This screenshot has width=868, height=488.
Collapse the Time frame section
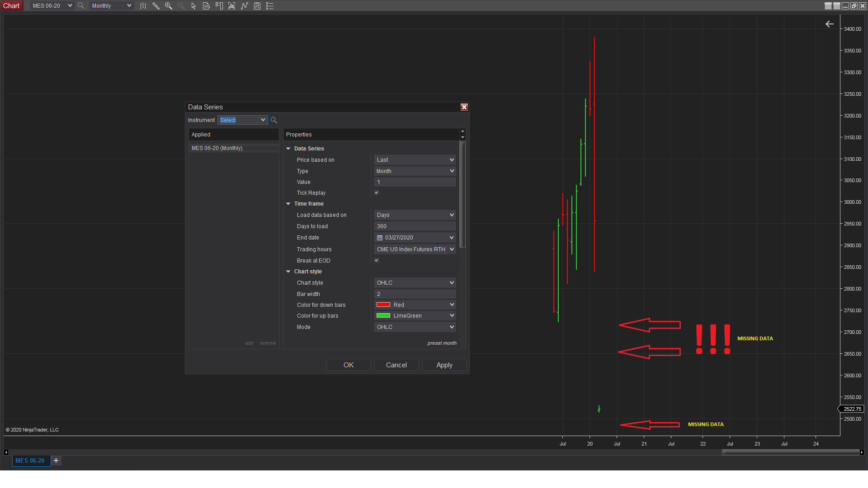point(288,204)
